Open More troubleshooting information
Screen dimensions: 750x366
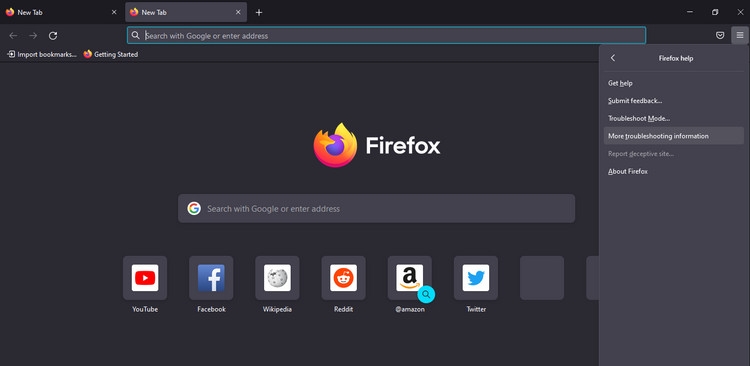(x=674, y=136)
